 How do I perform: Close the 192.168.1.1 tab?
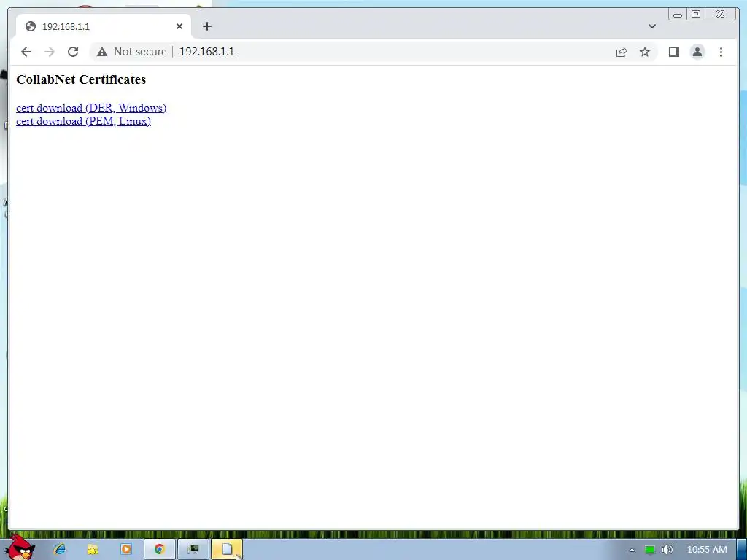pos(179,26)
